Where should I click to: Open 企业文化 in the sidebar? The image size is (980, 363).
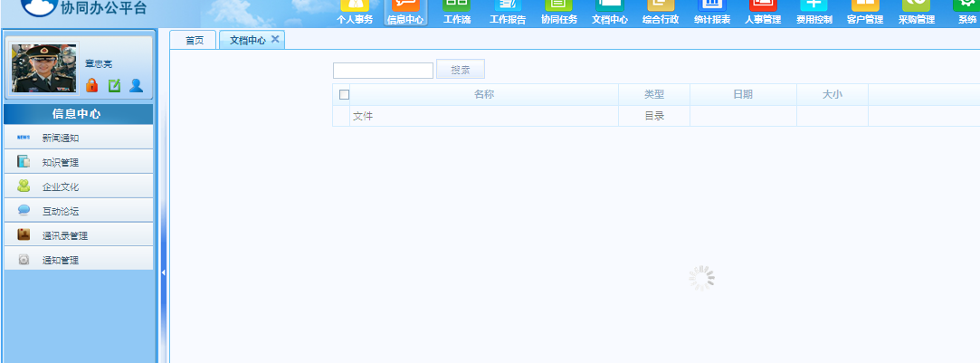78,186
